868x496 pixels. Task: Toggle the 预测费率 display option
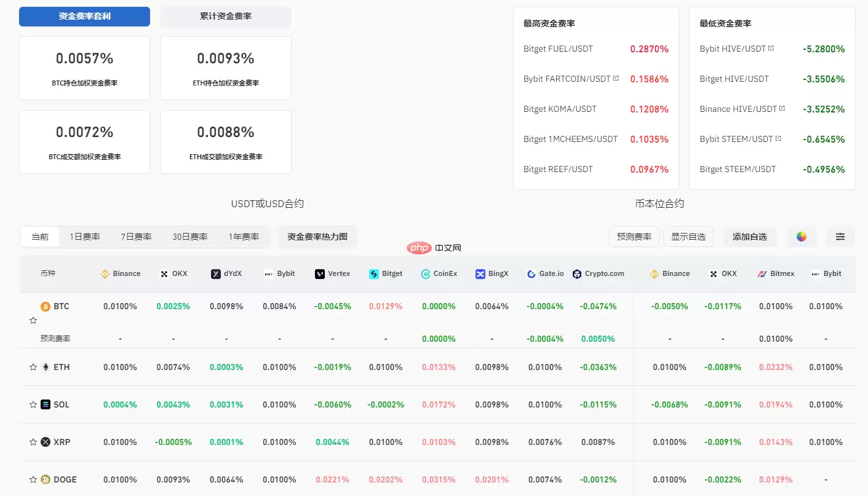pos(634,237)
